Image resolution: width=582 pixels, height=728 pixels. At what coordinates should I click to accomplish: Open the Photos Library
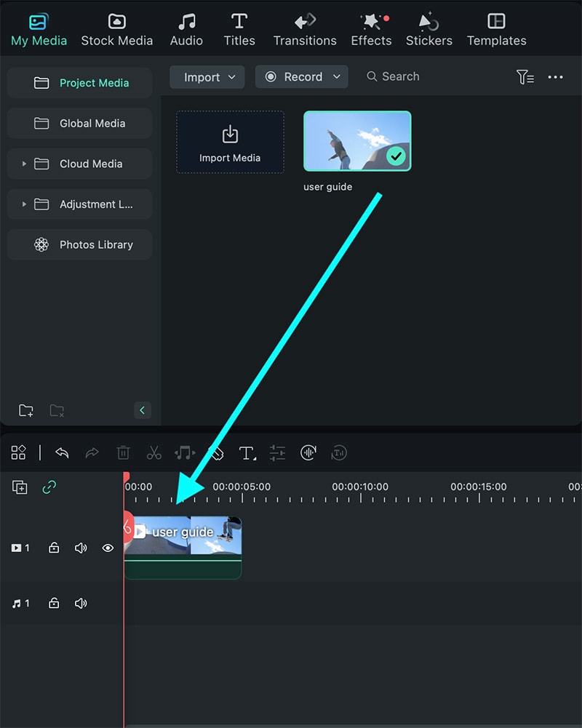(x=79, y=244)
